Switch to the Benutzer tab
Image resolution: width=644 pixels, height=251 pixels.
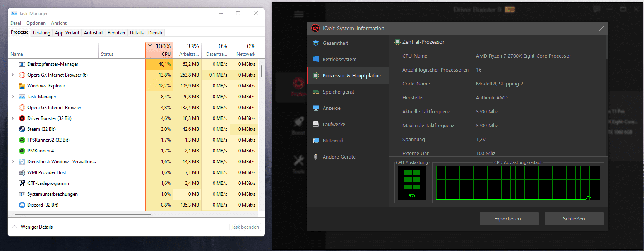click(x=116, y=33)
